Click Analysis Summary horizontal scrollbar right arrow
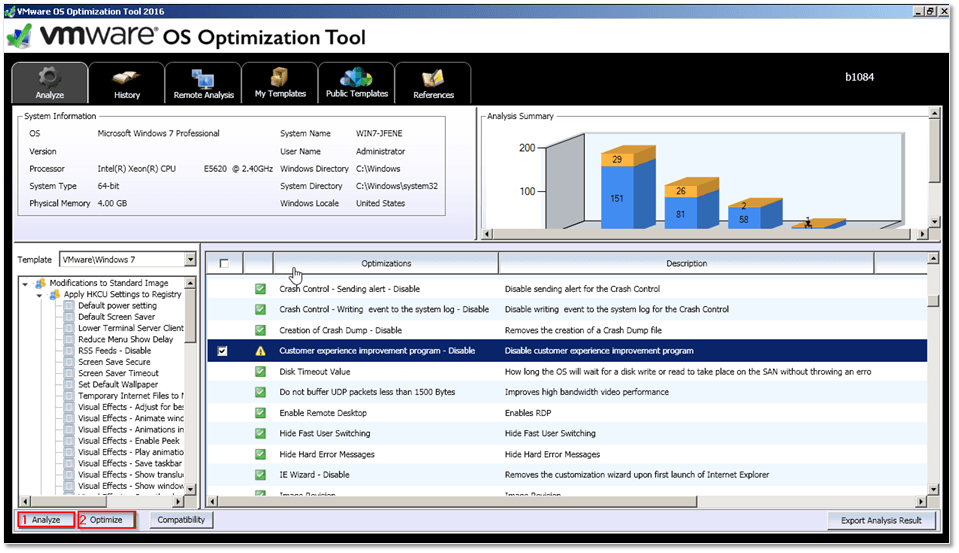The width and height of the screenshot is (959, 553). (x=922, y=234)
